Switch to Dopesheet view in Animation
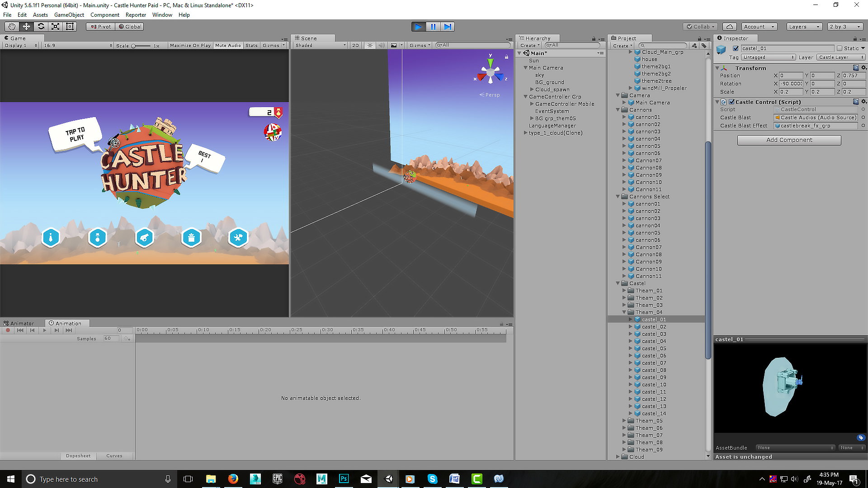This screenshot has height=488, width=868. point(78,456)
